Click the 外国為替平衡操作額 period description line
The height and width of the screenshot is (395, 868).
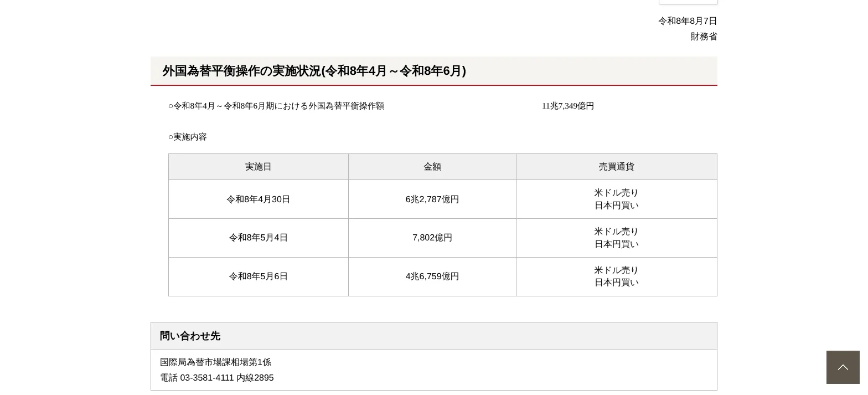(276, 106)
